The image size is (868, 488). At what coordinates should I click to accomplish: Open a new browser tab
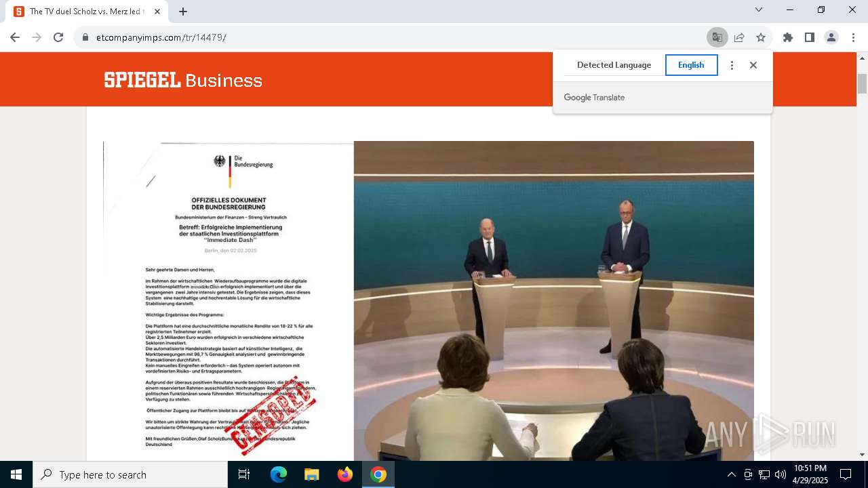tap(183, 12)
